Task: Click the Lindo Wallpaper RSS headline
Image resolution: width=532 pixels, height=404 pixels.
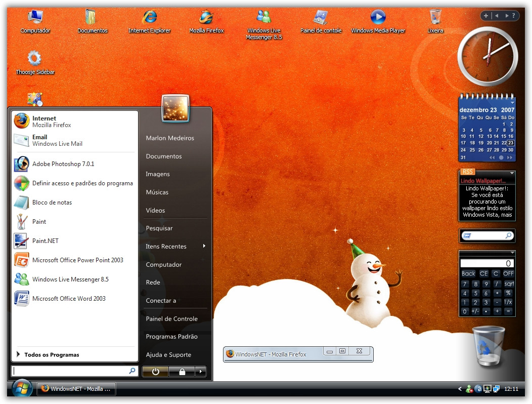Action: tap(483, 181)
